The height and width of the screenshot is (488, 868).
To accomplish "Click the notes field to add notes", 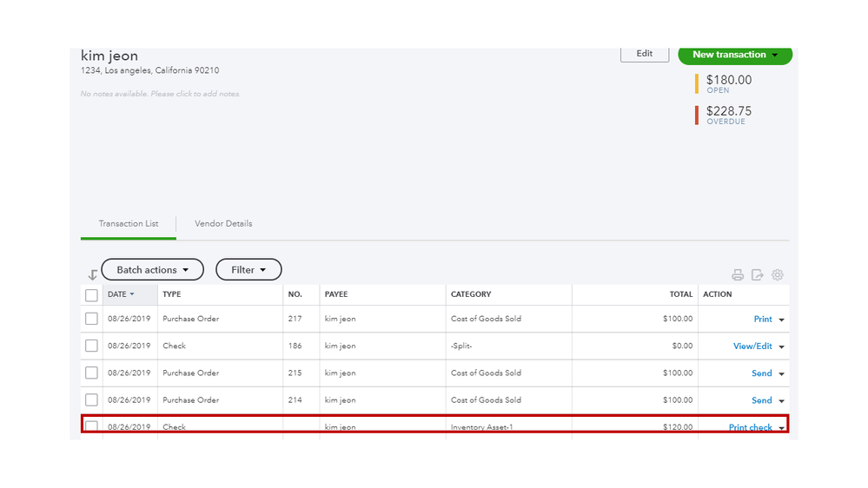I will (161, 94).
